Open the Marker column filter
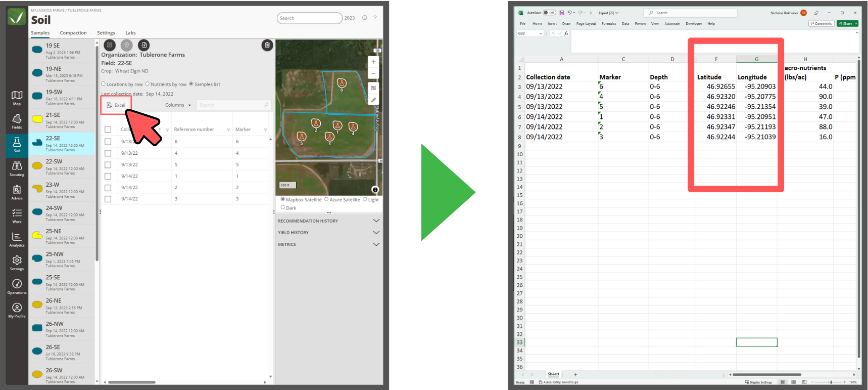868x390 pixels. point(265,130)
